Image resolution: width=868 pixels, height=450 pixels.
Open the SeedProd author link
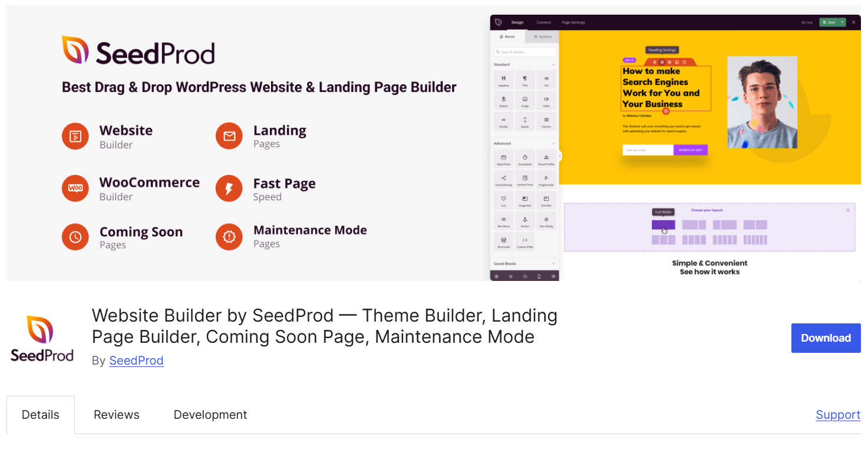point(136,360)
